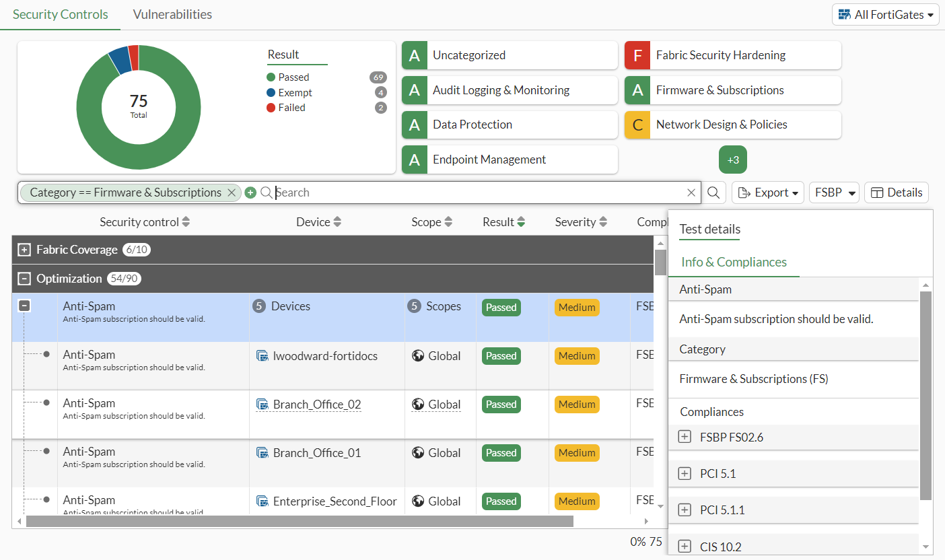This screenshot has width=945, height=560.
Task: Expand the Fabric Coverage group
Action: [x=24, y=250]
